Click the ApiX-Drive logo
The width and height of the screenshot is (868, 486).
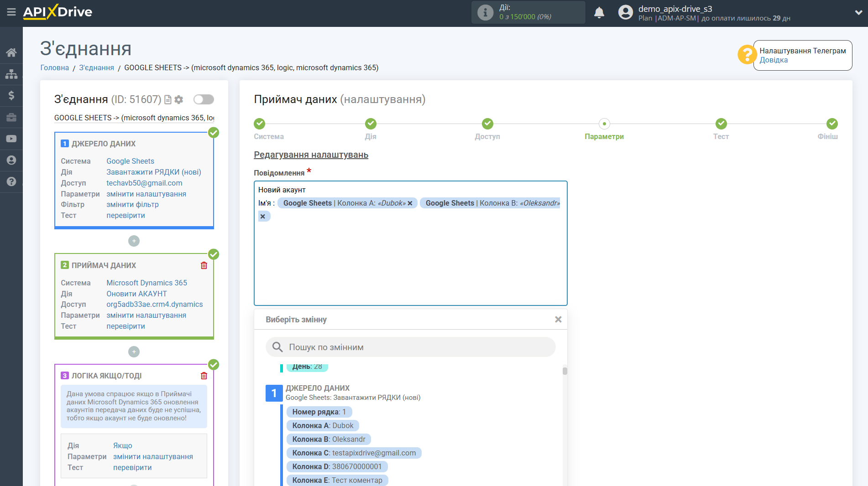(x=58, y=12)
